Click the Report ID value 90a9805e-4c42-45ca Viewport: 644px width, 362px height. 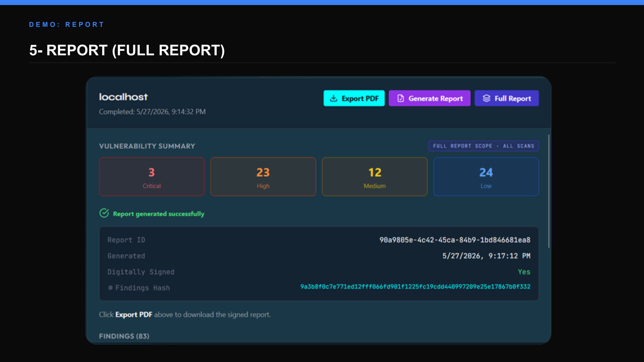[455, 240]
